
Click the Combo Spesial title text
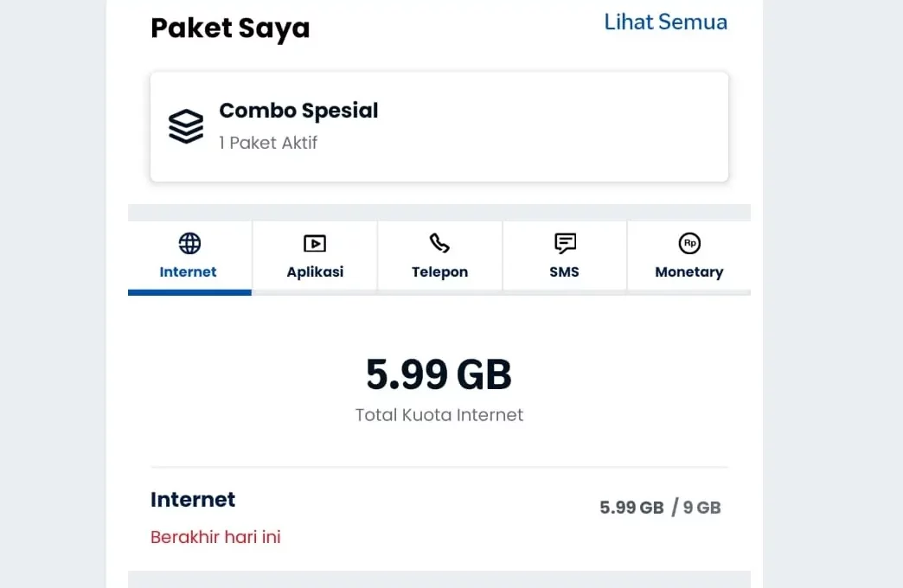pos(298,111)
